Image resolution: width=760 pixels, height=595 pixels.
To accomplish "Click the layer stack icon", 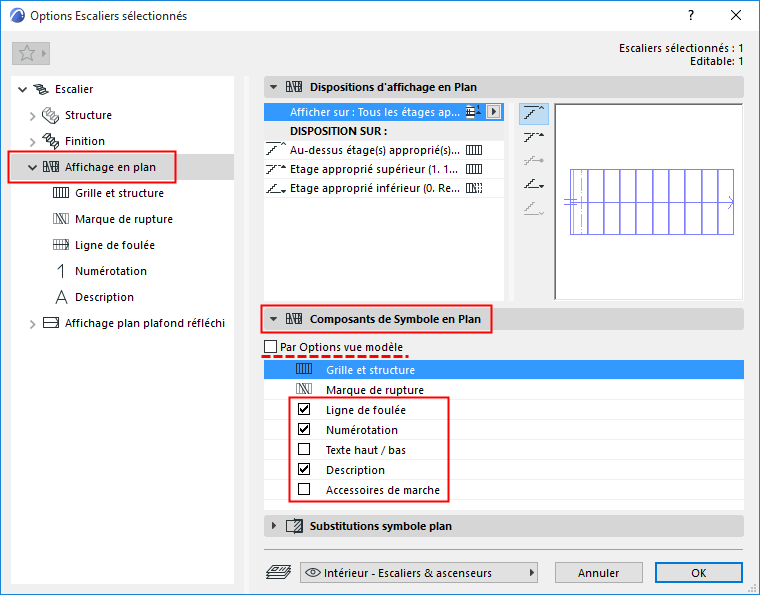I will click(279, 573).
